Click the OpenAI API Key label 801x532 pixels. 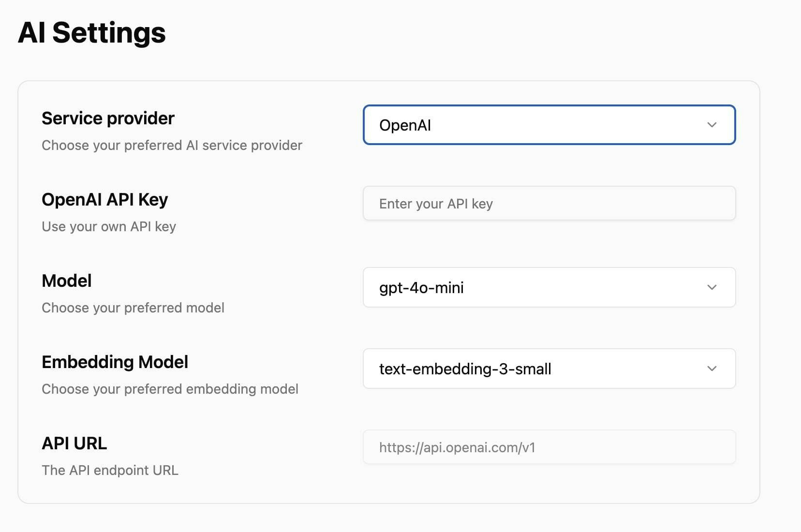(x=104, y=200)
